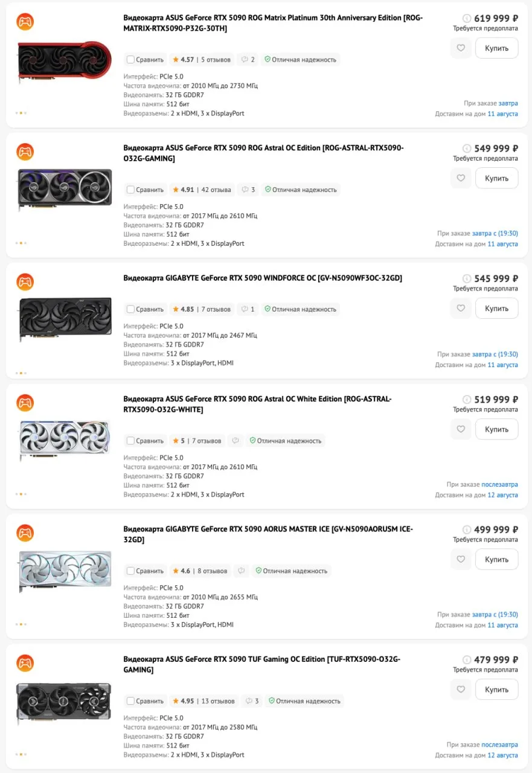Open ASUS ROG Matrix Platinum 30th Anniversary title
This screenshot has height=773, width=532.
[273, 23]
